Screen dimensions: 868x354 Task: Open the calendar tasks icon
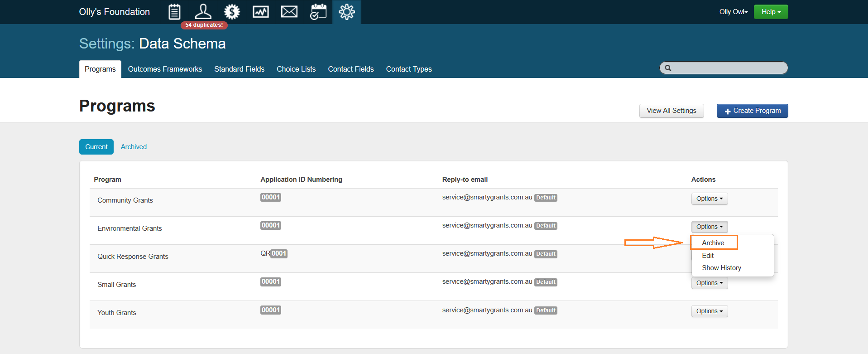318,12
